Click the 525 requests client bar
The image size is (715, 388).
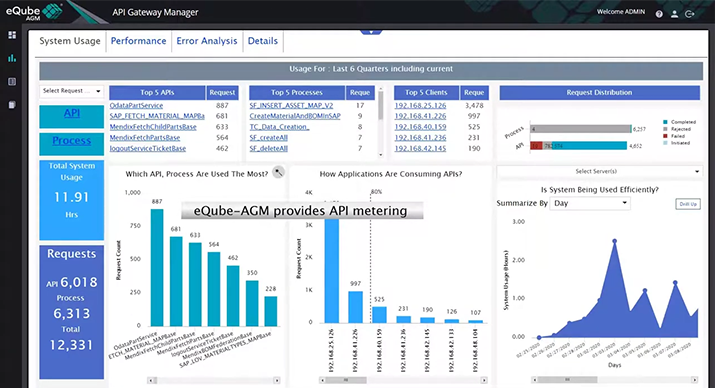(379, 315)
